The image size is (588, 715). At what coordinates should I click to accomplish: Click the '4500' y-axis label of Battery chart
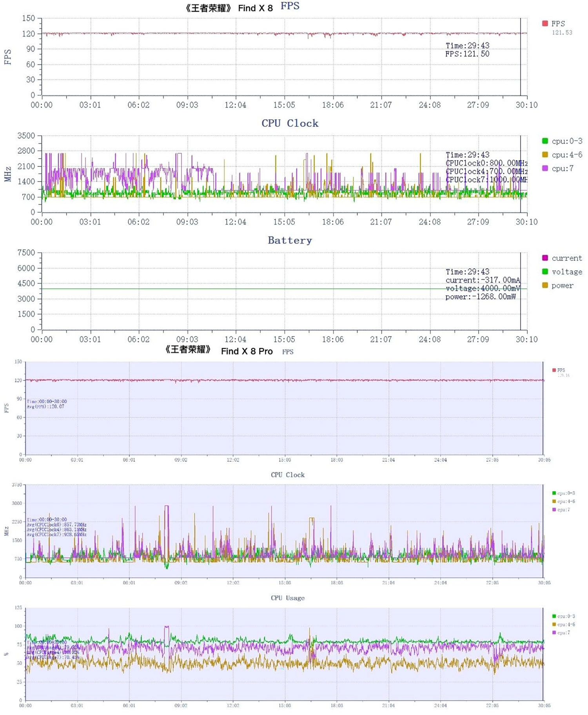26,284
